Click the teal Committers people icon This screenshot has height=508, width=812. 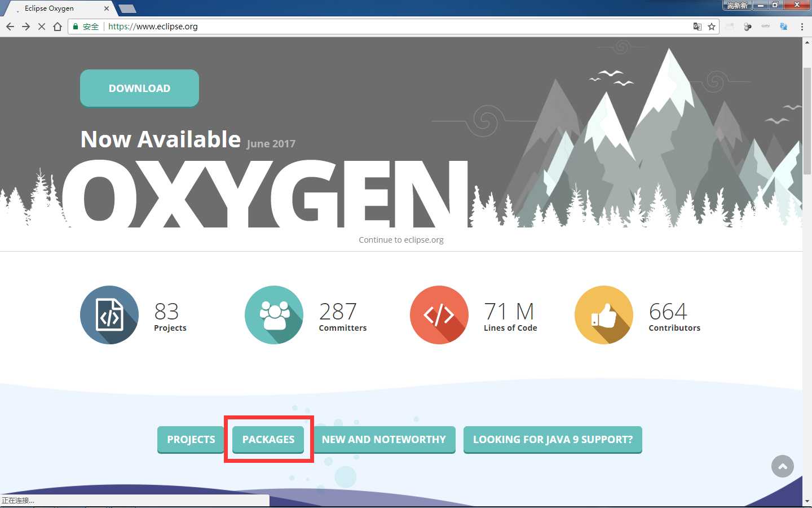(x=274, y=315)
